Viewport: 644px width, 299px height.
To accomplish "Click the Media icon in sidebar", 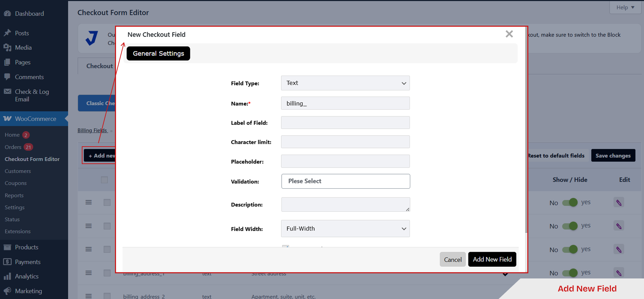I will click(8, 48).
